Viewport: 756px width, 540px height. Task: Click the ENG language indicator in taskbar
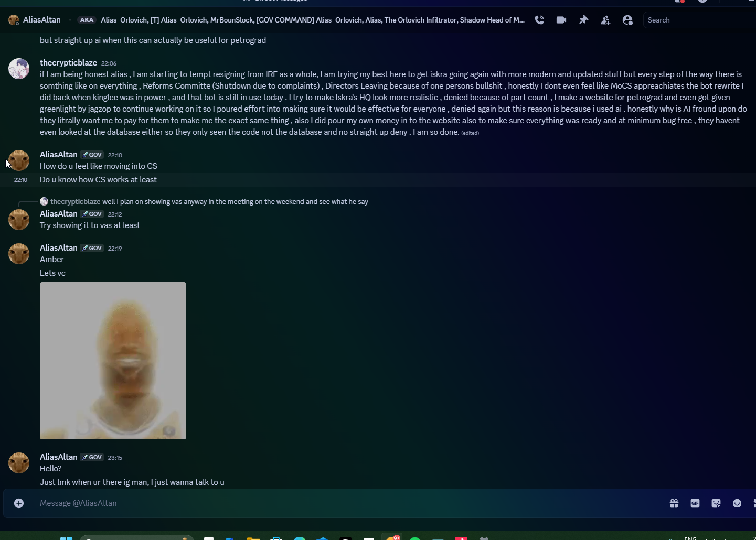pyautogui.click(x=690, y=538)
